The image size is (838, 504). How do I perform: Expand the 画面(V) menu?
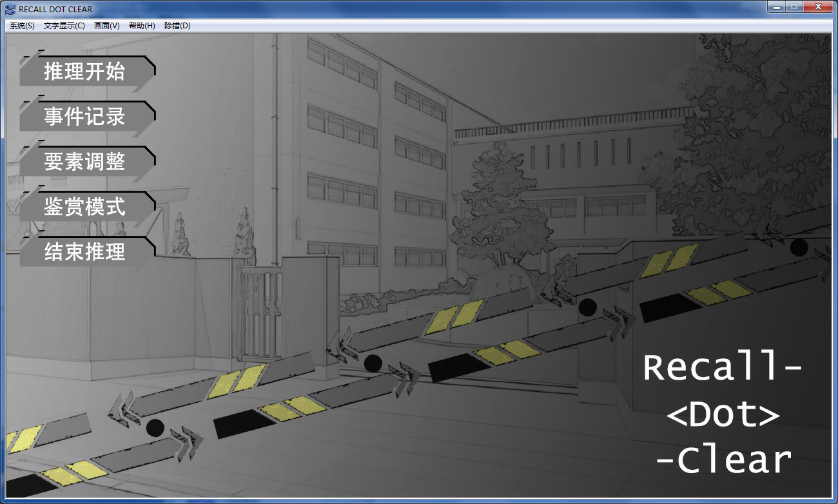(x=106, y=26)
